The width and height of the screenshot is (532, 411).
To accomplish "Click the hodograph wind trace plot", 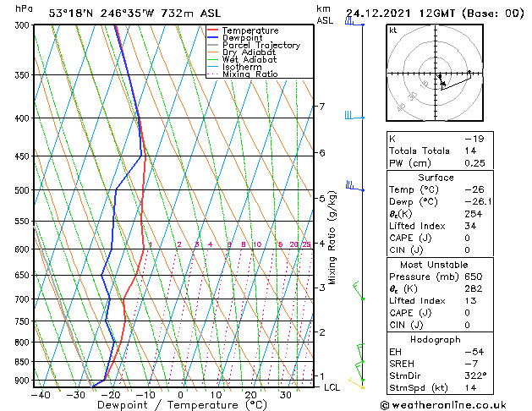I will [x=454, y=81].
